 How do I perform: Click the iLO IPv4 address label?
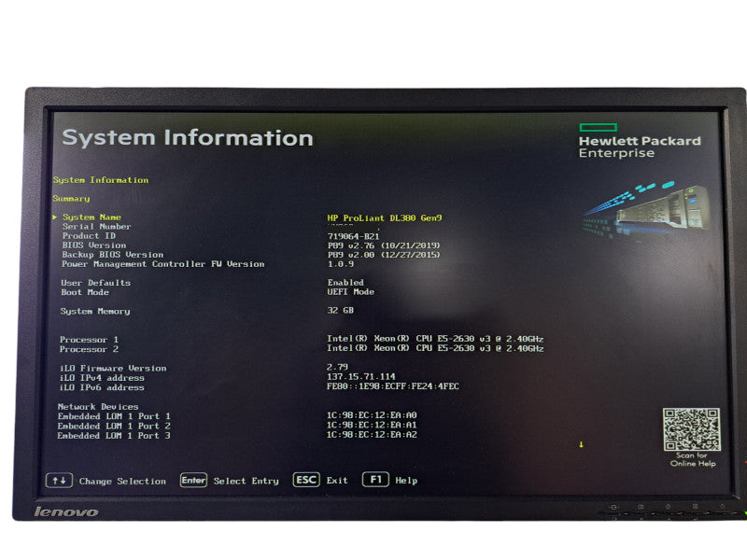pyautogui.click(x=102, y=378)
